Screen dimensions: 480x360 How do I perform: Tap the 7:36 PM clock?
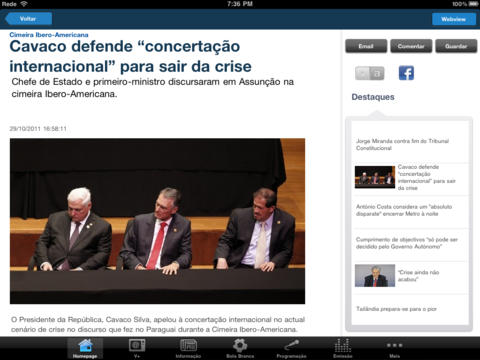click(240, 4)
